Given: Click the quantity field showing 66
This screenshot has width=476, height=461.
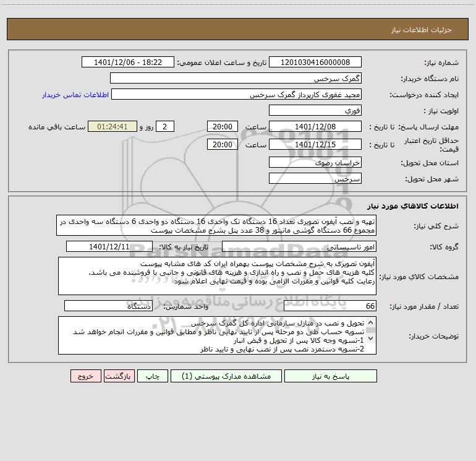Looking at the screenshot, I should pos(330,306).
